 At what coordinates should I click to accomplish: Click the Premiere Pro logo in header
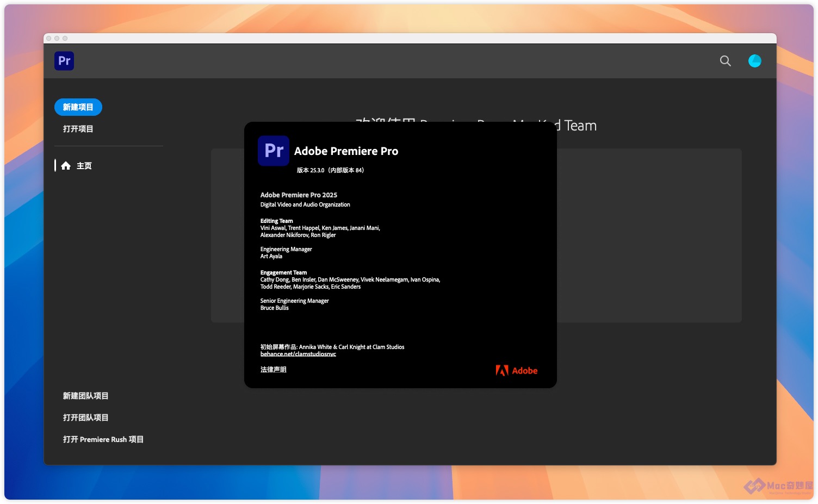point(64,61)
